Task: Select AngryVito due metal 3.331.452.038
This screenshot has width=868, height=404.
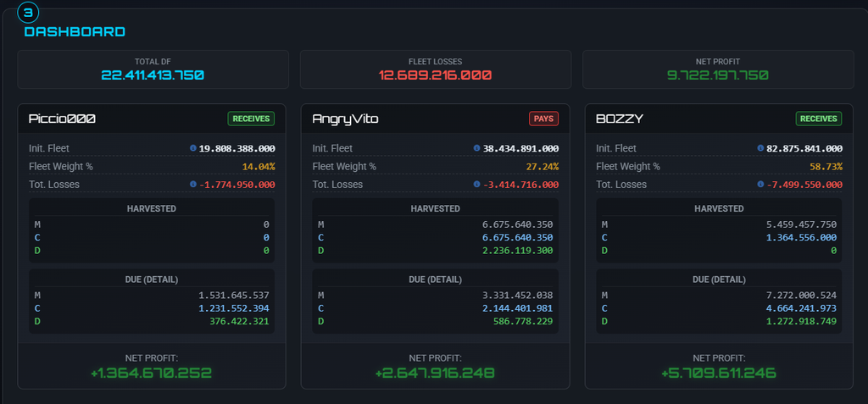Action: pyautogui.click(x=516, y=295)
